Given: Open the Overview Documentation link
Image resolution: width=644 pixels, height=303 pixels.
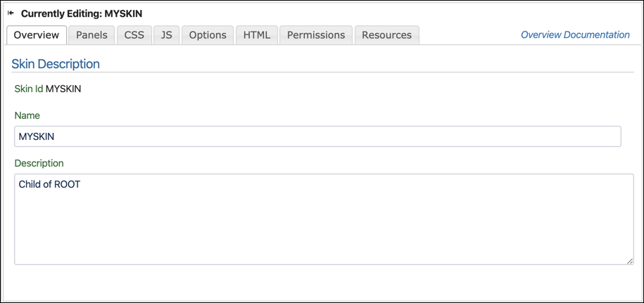Looking at the screenshot, I should pos(575,35).
